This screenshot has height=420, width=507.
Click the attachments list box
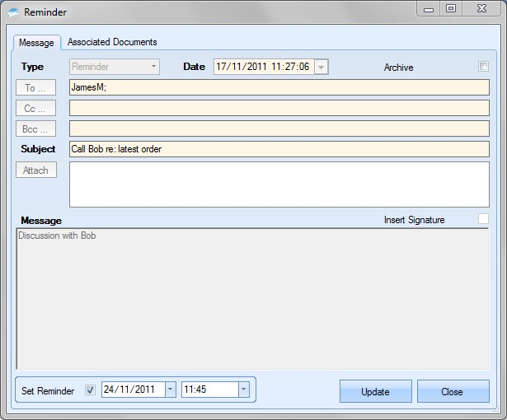[x=279, y=184]
